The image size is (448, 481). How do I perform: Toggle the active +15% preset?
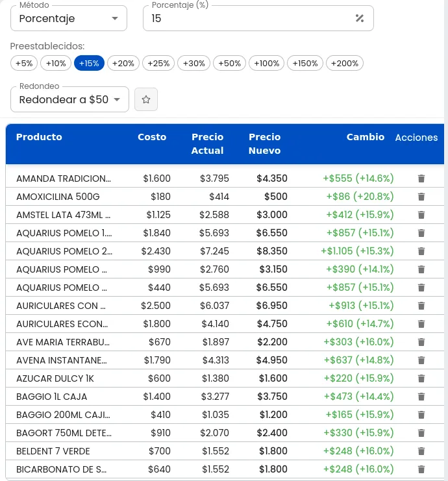[89, 63]
